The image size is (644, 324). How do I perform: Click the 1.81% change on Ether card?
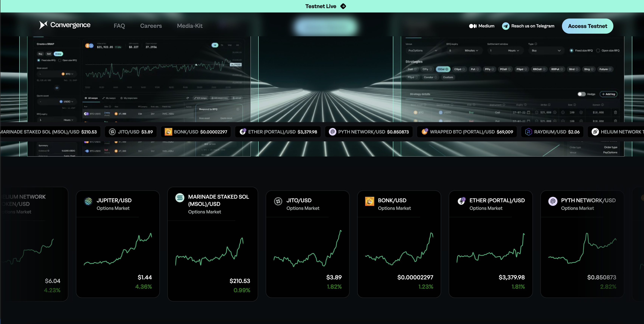tap(518, 287)
